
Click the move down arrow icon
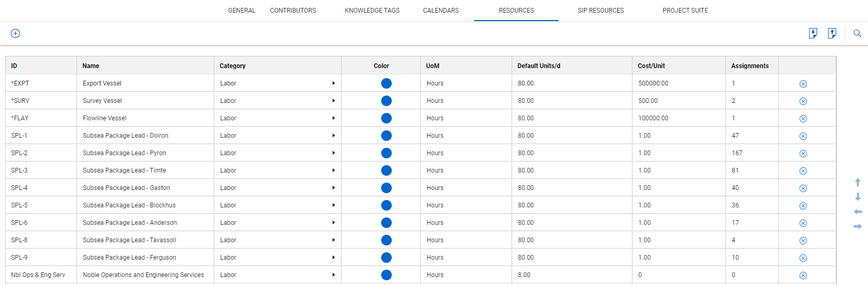pyautogui.click(x=857, y=197)
